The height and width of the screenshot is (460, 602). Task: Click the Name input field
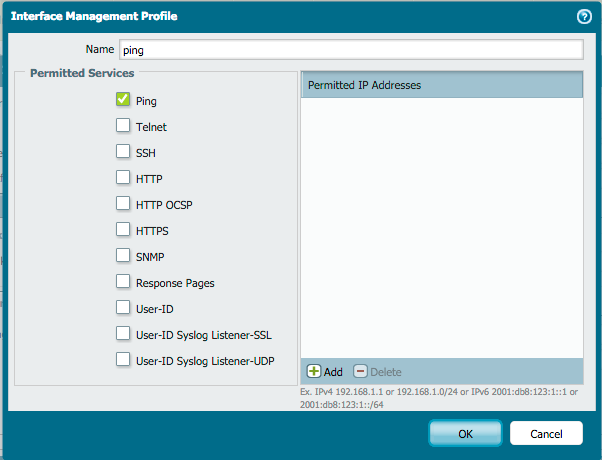click(350, 49)
